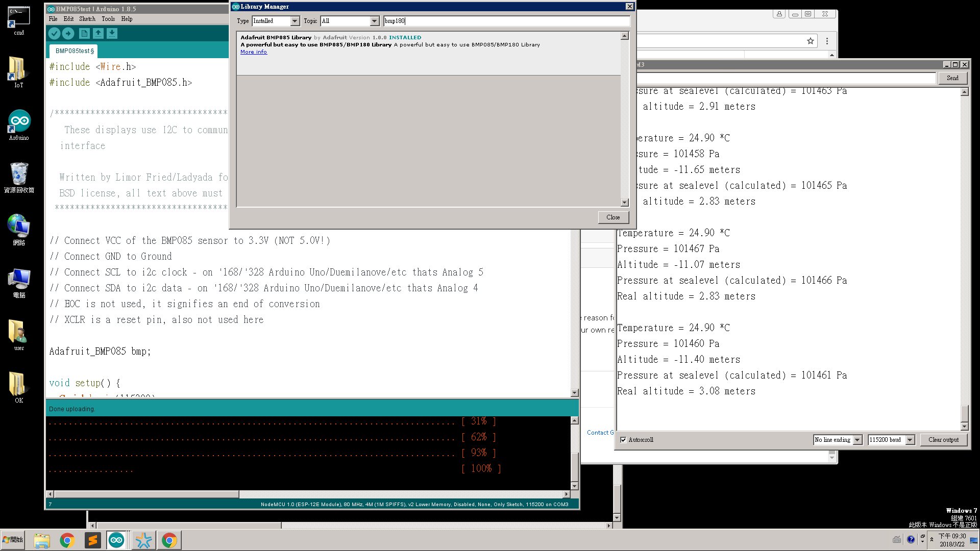Click the keyboard input tray icon

[x=897, y=540]
